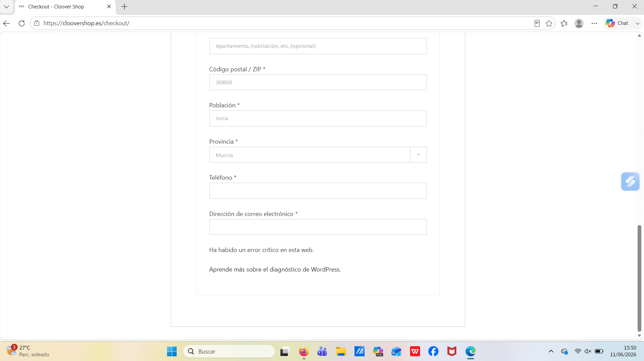Show hidden system tray icons
The height and width of the screenshot is (361, 644).
[551, 351]
